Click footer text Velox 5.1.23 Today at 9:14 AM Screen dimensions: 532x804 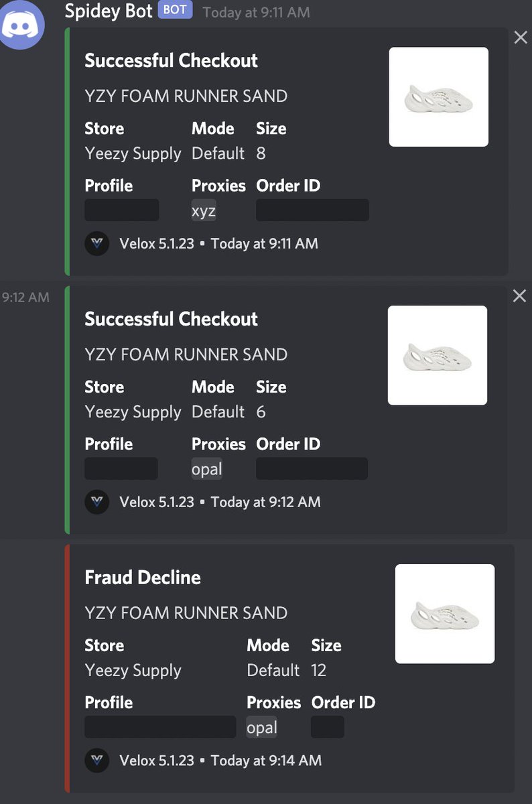(220, 760)
